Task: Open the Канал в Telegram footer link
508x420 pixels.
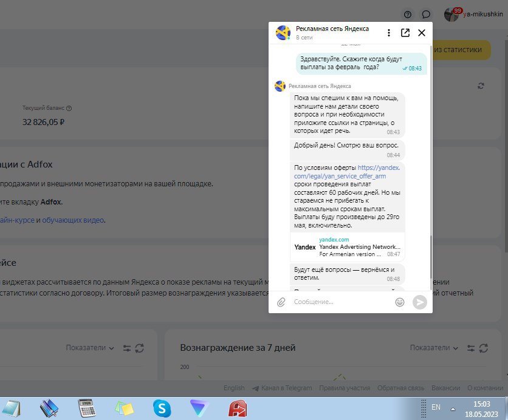Action: 282,388
